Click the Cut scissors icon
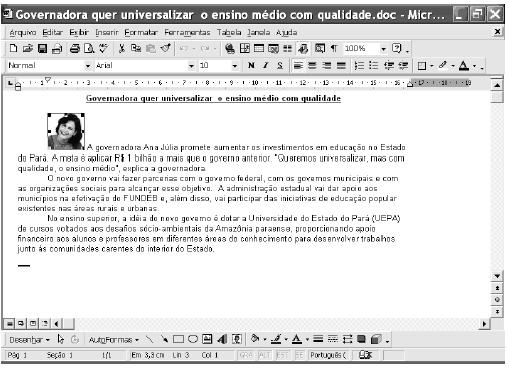The width and height of the screenshot is (509, 371). (122, 49)
